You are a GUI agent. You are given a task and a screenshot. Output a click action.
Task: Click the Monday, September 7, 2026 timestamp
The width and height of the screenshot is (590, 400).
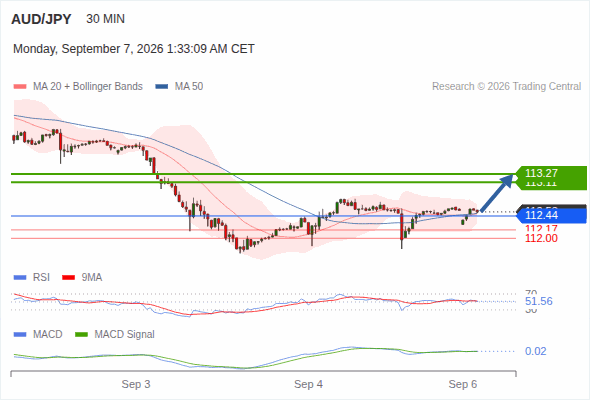click(134, 49)
